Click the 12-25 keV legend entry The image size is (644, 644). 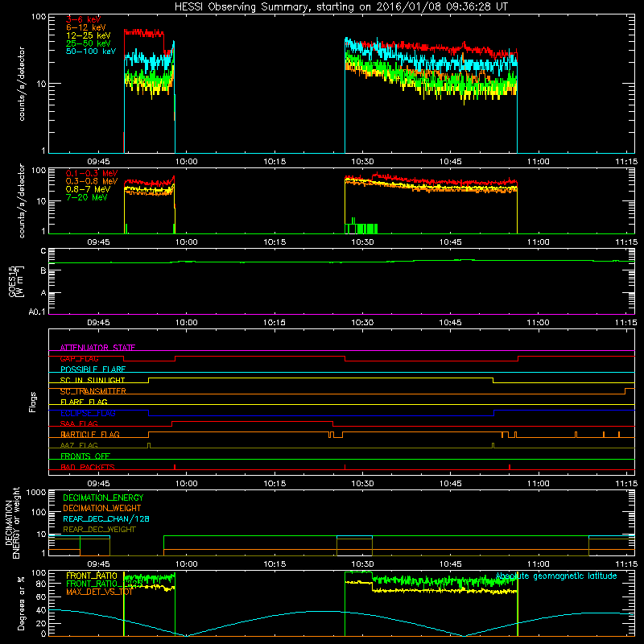(x=88, y=35)
